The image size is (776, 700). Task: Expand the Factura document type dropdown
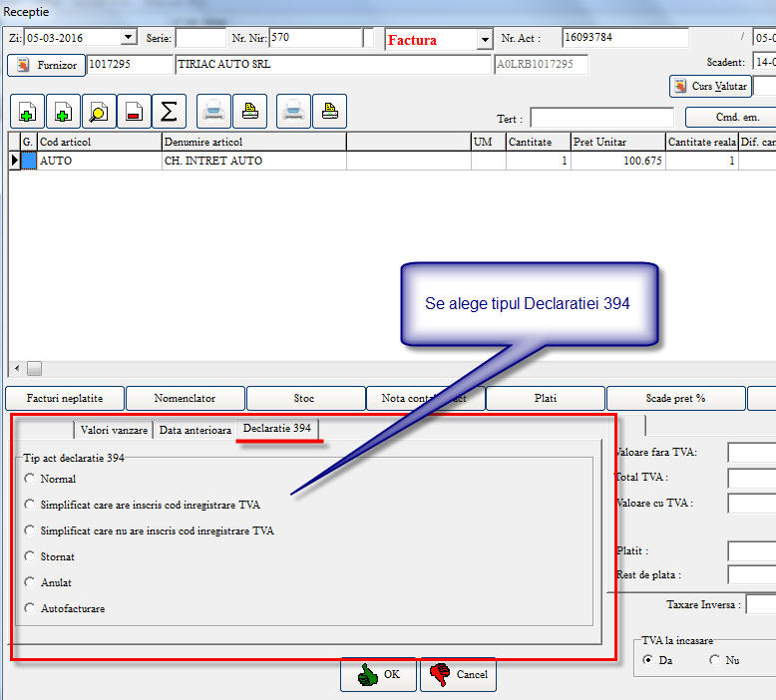tap(485, 40)
